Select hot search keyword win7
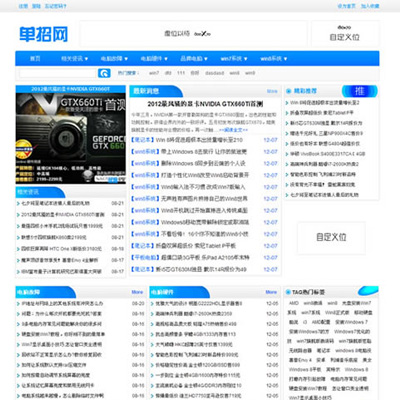The image size is (400, 400). 154,73
